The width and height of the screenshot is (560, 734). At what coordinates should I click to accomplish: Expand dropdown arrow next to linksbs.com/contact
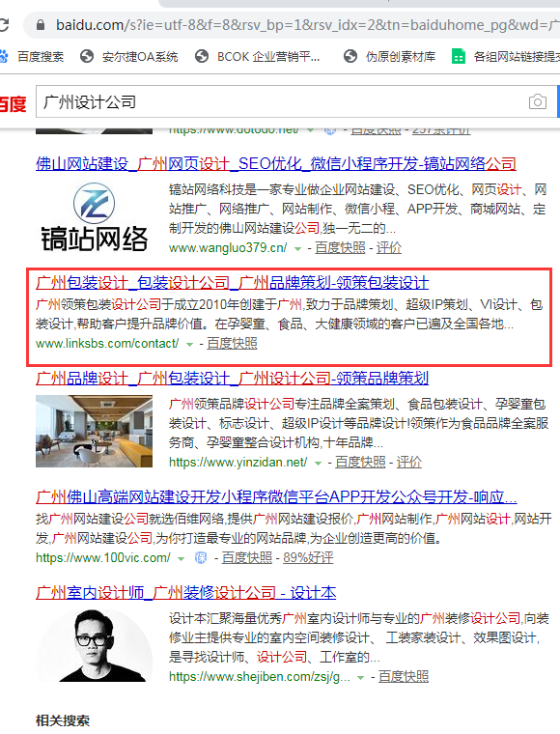189,344
